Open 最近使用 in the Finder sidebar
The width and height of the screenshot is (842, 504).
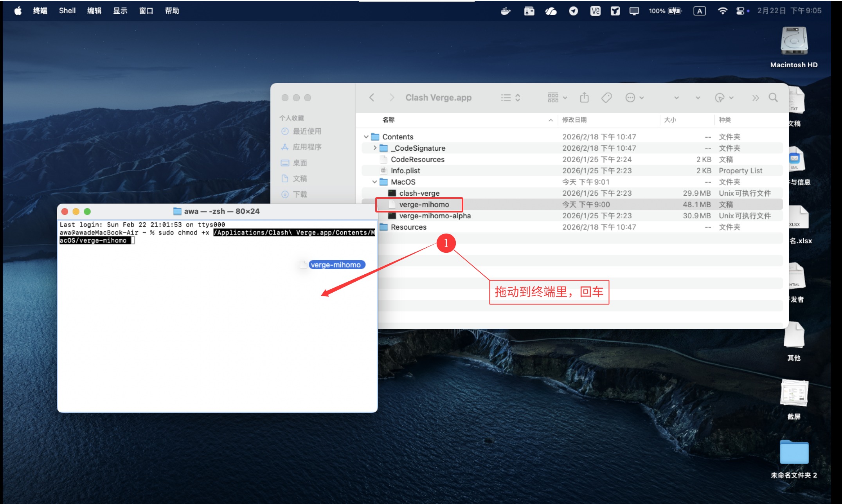tap(301, 131)
